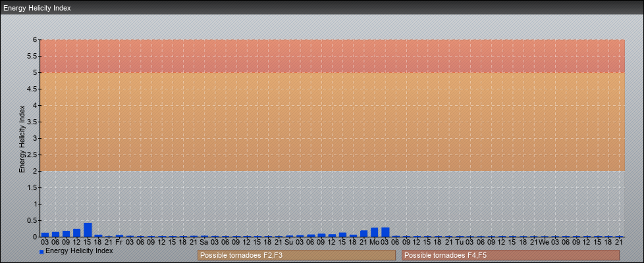Click the Energy Helicity Index panel title
The image size is (644, 263).
38,9
